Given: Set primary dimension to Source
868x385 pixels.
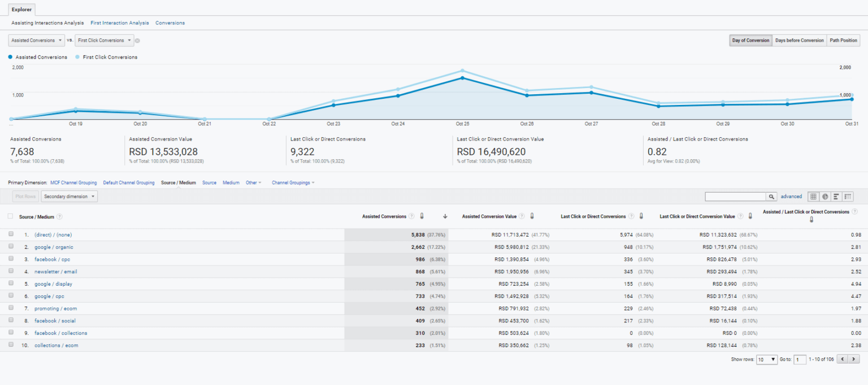Looking at the screenshot, I should [209, 183].
